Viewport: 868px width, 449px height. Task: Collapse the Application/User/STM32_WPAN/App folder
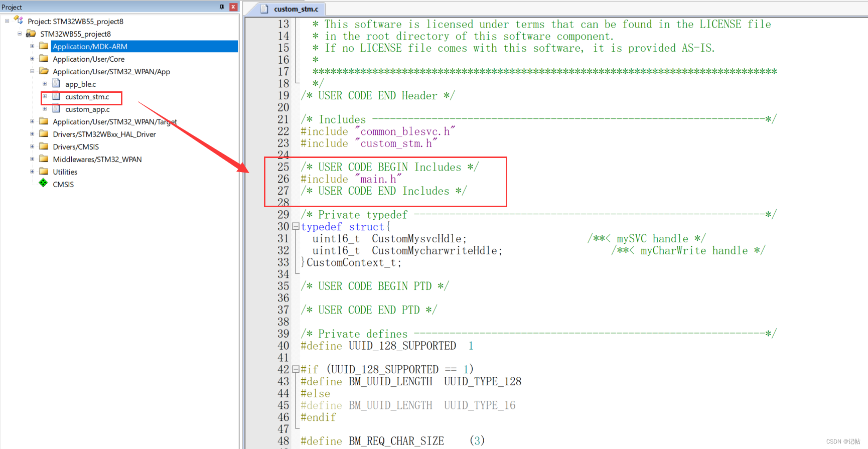32,71
